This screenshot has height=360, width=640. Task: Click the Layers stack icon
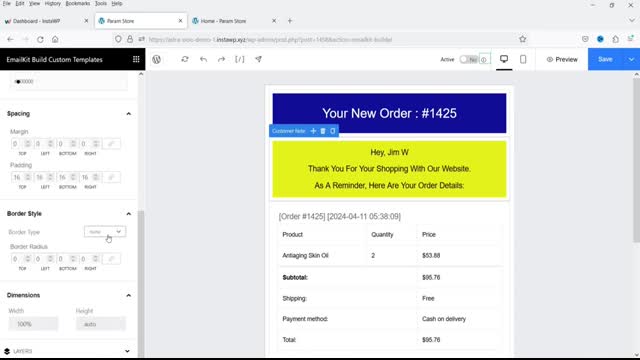(x=7, y=351)
